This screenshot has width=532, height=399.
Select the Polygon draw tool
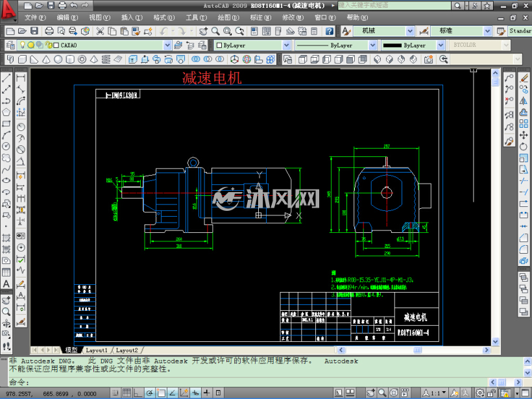(6, 112)
